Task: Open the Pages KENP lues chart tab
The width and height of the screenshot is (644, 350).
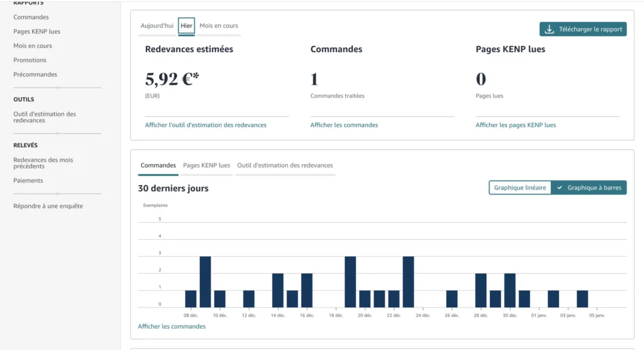Action: (x=206, y=166)
